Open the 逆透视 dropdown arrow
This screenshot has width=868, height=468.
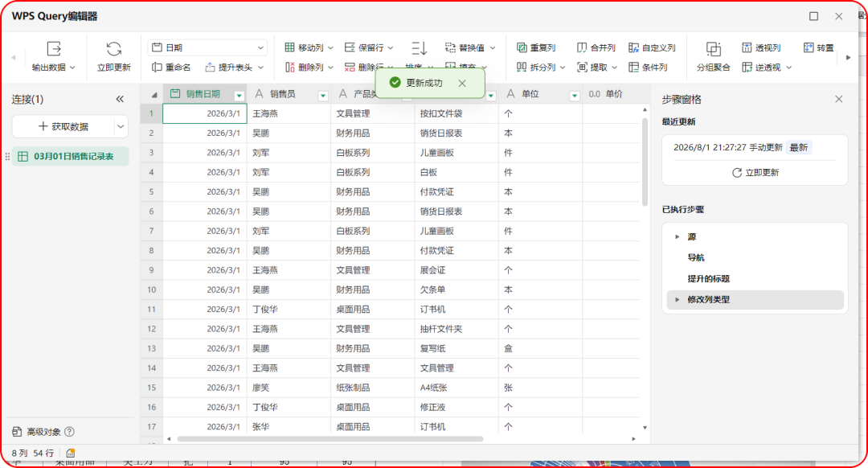coord(789,68)
